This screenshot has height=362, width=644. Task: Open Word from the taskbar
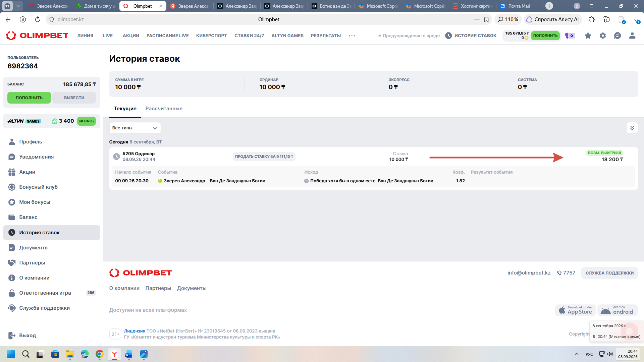coord(129,354)
